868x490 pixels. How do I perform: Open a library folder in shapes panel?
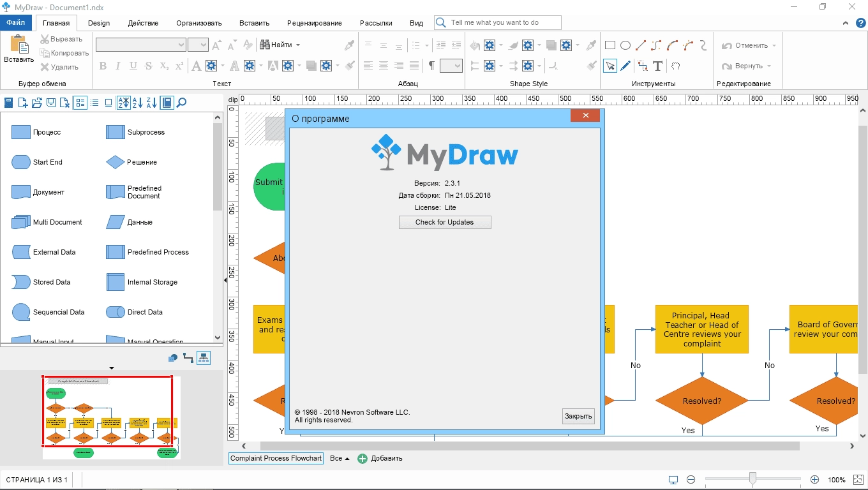click(37, 103)
